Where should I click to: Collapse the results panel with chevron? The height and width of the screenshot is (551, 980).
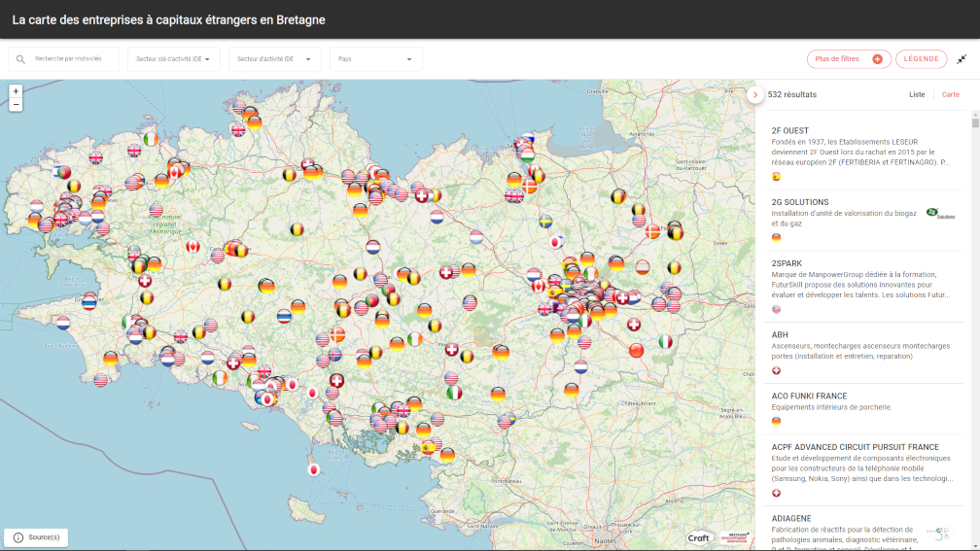coord(755,95)
